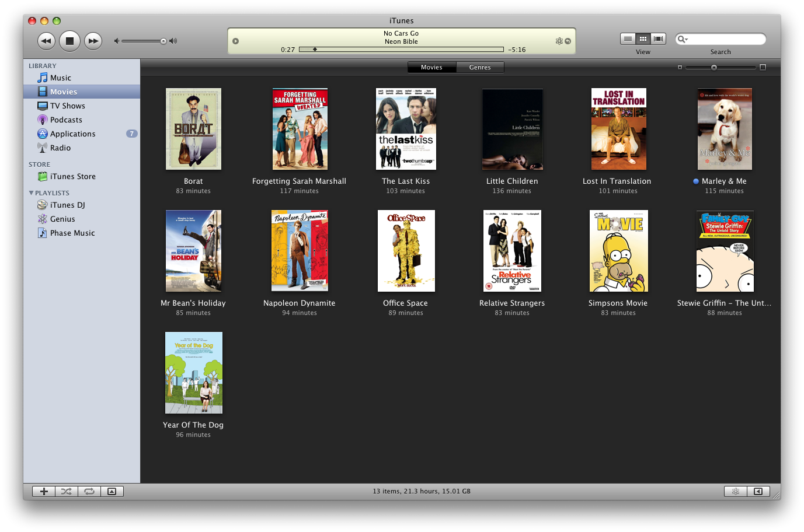Select Mr Bean's Holiday poster

point(193,251)
